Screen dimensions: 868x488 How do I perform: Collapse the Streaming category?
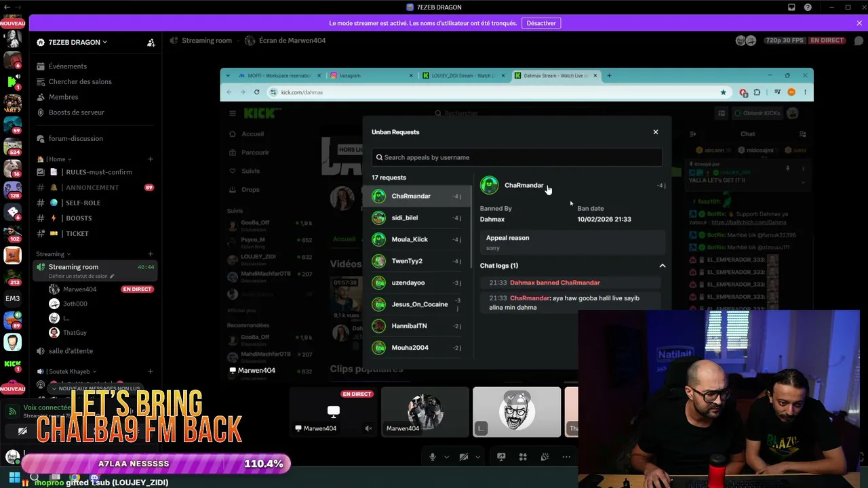click(54, 254)
